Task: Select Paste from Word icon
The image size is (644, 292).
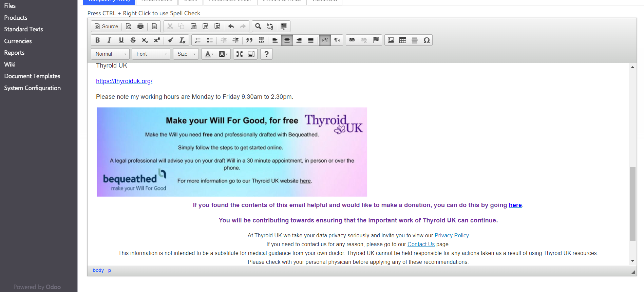Action: point(217,26)
